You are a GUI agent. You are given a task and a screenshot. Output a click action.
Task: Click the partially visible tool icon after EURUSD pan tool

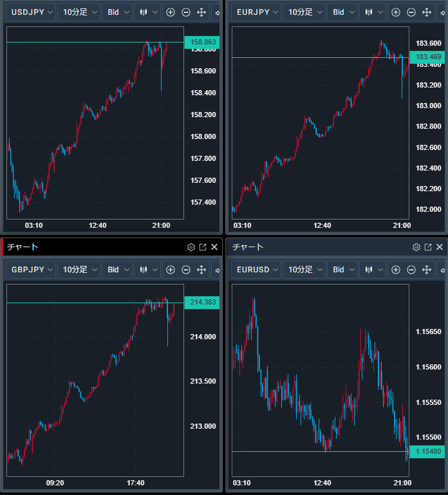442,270
